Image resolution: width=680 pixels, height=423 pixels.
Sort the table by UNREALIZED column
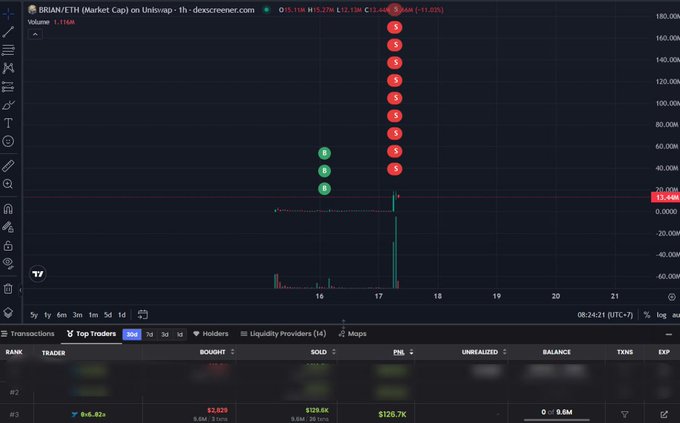(x=484, y=352)
